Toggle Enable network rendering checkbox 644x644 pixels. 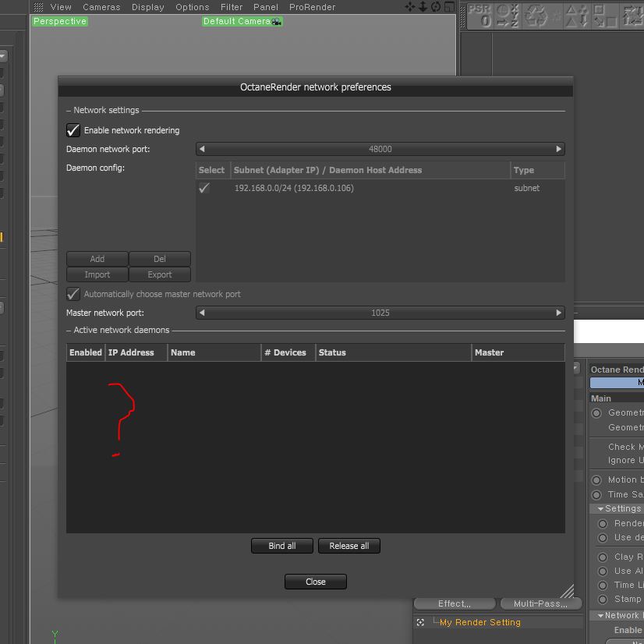point(73,130)
